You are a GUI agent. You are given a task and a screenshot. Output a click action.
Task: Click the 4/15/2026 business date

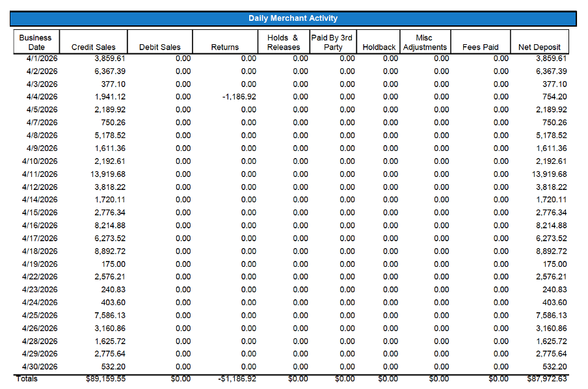click(40, 213)
